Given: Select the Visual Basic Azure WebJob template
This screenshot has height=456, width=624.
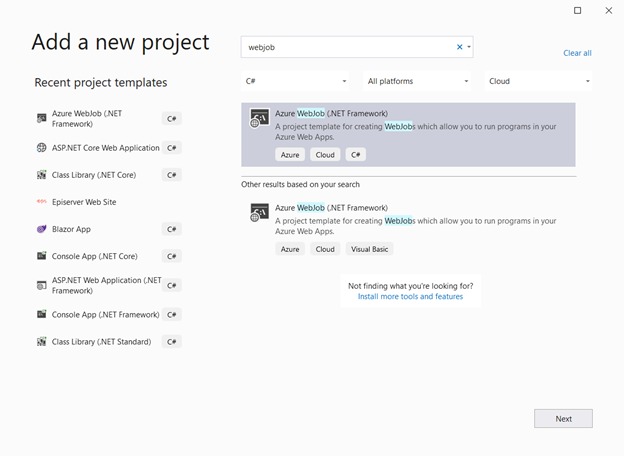Looking at the screenshot, I should (408, 228).
